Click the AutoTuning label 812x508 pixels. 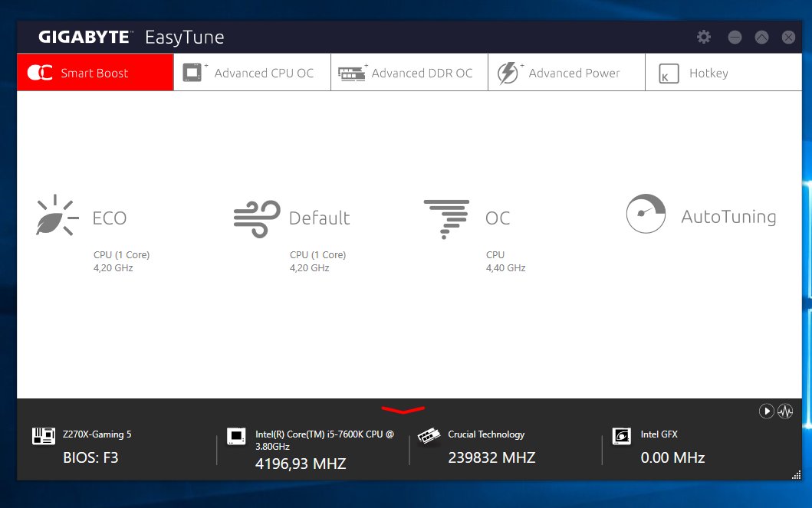(x=728, y=217)
